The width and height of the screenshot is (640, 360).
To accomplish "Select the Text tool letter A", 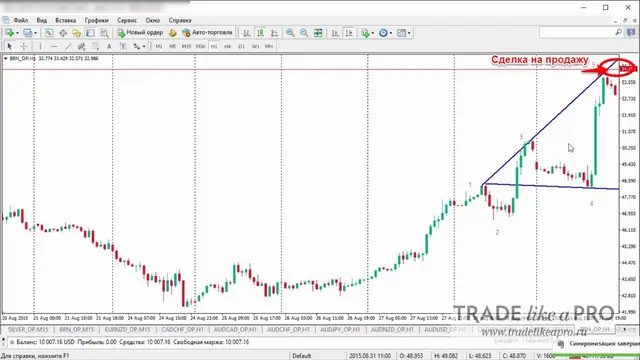I will 109,46.
